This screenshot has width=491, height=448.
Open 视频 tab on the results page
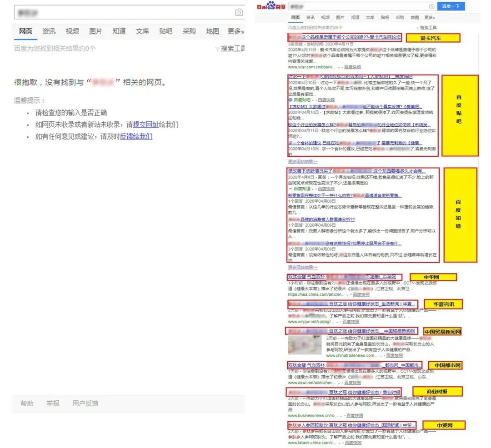pyautogui.click(x=326, y=18)
